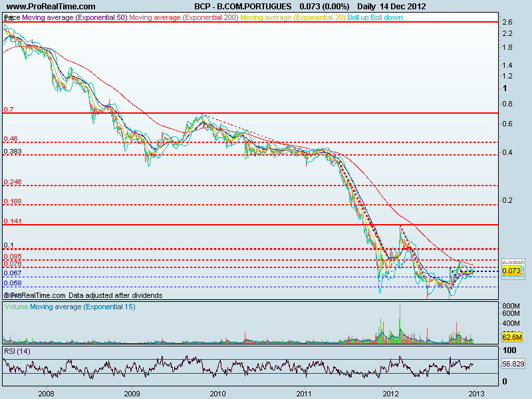532x399 pixels.
Task: Click the 2.6 price axis value
Action: click(x=507, y=22)
